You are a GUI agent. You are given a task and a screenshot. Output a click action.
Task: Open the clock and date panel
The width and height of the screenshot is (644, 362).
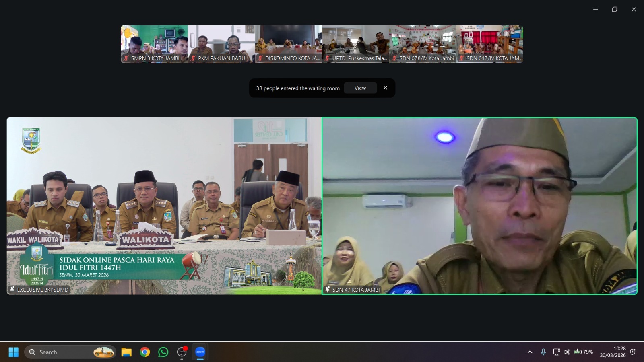(613, 352)
